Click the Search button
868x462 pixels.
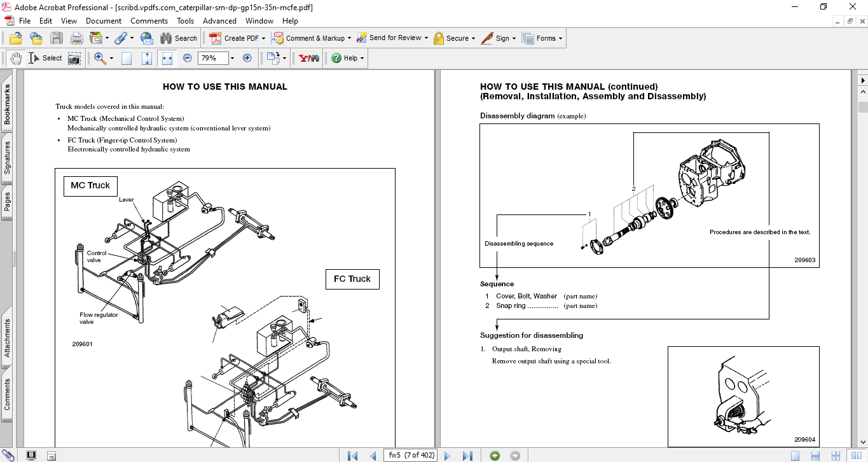[x=179, y=38]
